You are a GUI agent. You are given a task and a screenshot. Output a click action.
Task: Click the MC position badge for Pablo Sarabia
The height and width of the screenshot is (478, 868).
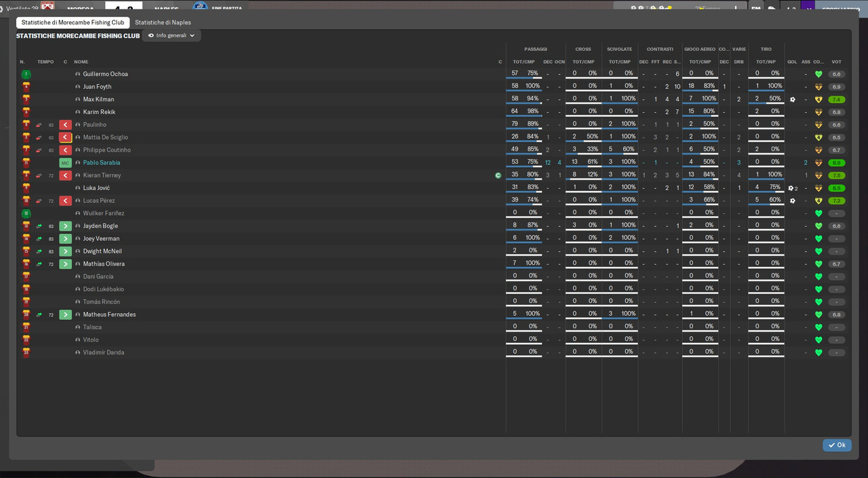click(65, 163)
